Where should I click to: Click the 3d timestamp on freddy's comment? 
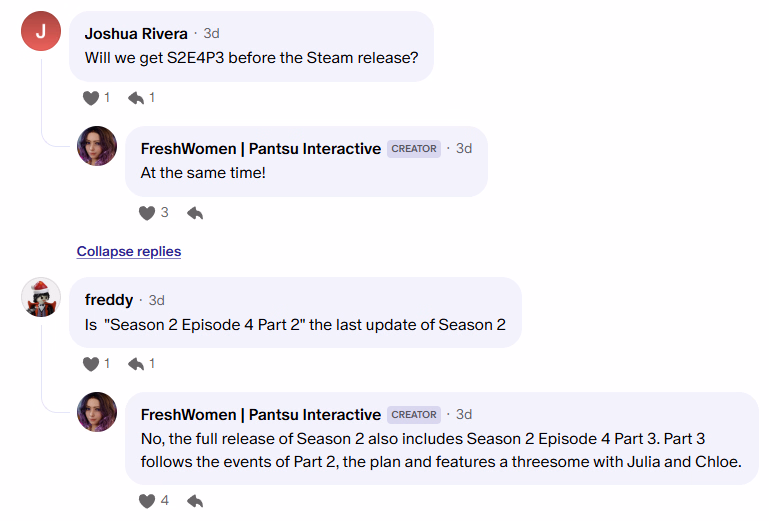pyautogui.click(x=157, y=300)
